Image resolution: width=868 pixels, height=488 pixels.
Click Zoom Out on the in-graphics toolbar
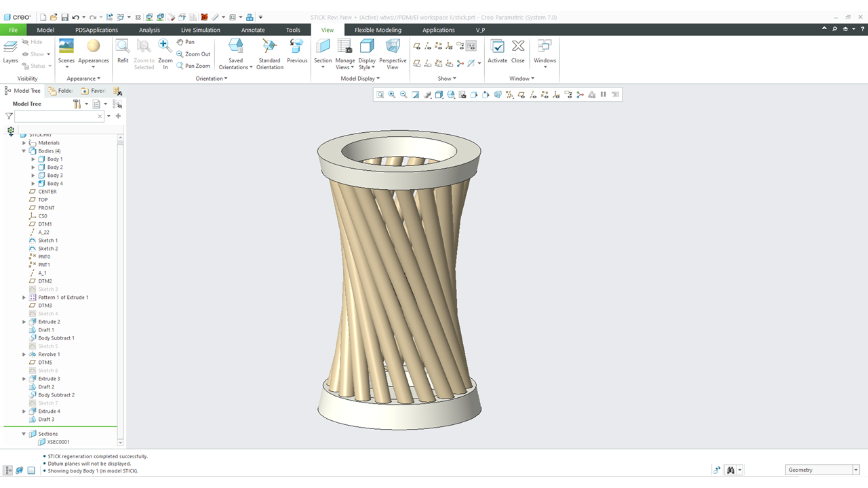pyautogui.click(x=403, y=95)
